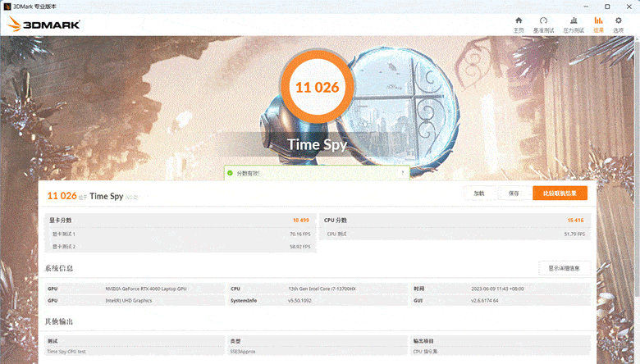Viewport: 640px width, 364px height.
Task: Click the 其他输出 section heading
Action: tap(59, 321)
